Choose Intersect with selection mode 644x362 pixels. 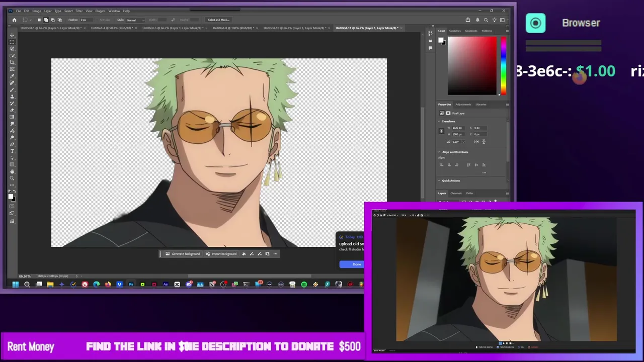60,20
